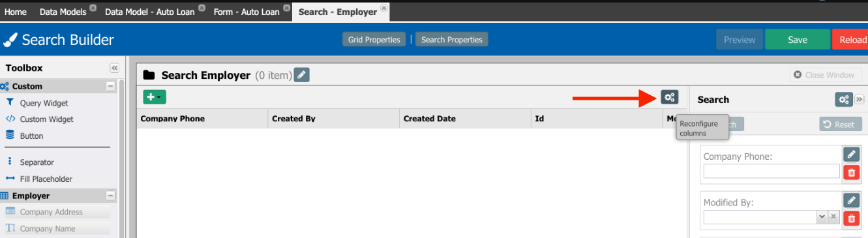Collapse the Custom toolbox section
Image resolution: width=868 pixels, height=238 pixels.
110,86
